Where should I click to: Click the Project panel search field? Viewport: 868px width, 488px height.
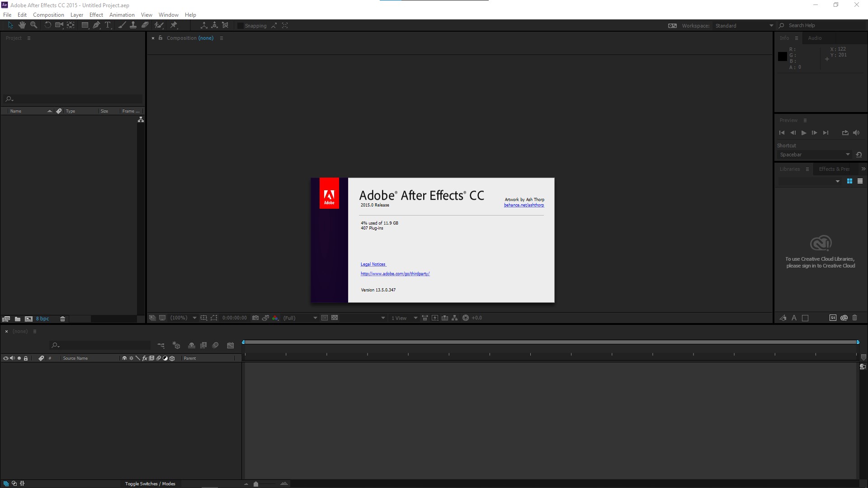click(x=75, y=99)
